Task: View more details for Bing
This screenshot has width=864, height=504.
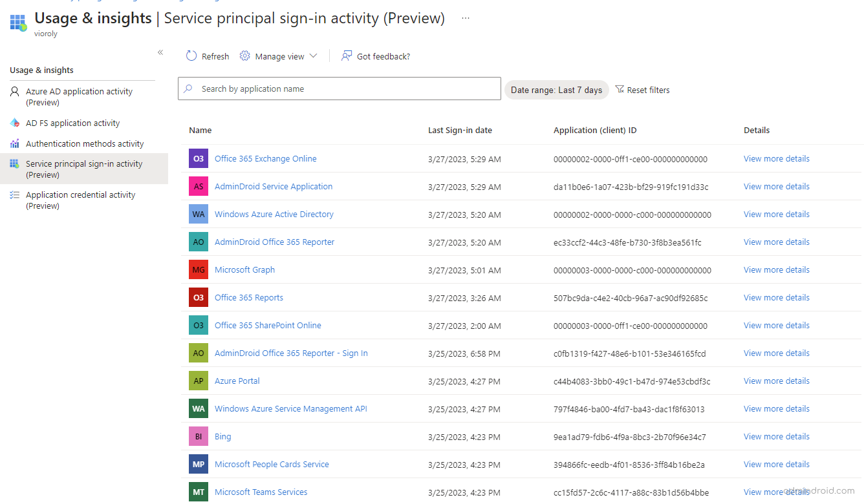Action: pos(777,436)
